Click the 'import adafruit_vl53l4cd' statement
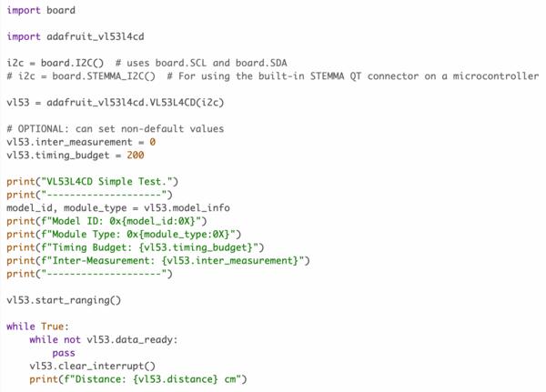This screenshot has height=392, width=546. 76,36
